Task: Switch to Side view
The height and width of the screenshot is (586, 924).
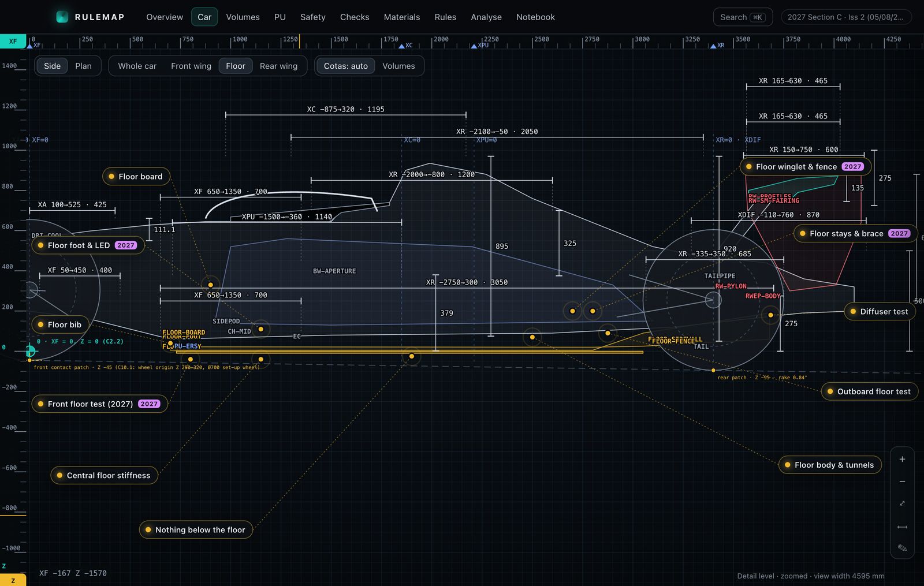Action: coord(52,66)
